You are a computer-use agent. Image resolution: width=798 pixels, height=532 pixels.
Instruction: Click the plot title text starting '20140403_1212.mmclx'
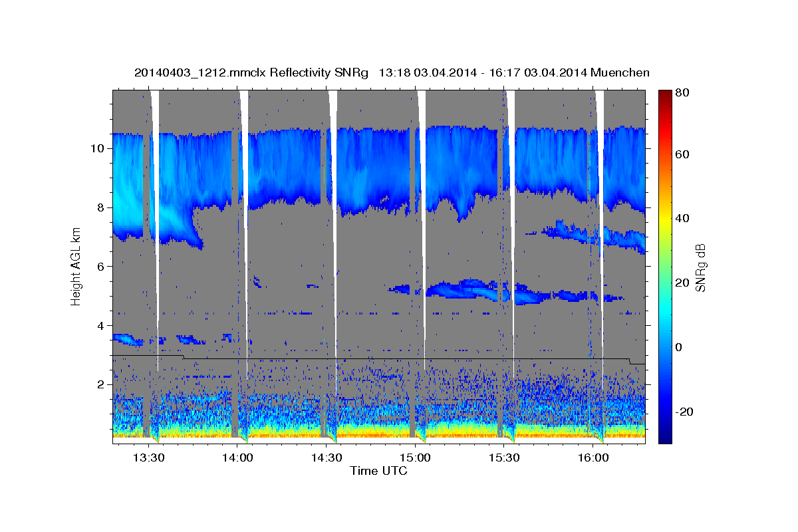coord(392,72)
